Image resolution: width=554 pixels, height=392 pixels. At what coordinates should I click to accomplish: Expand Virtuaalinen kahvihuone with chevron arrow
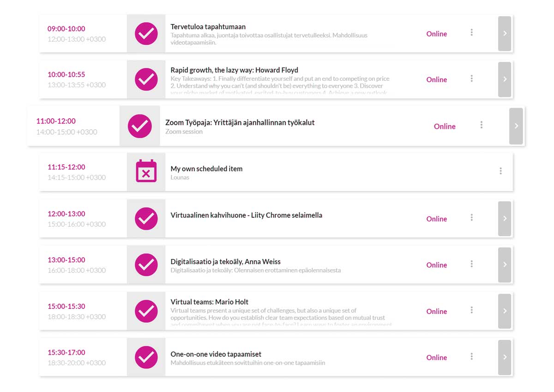[505, 218]
